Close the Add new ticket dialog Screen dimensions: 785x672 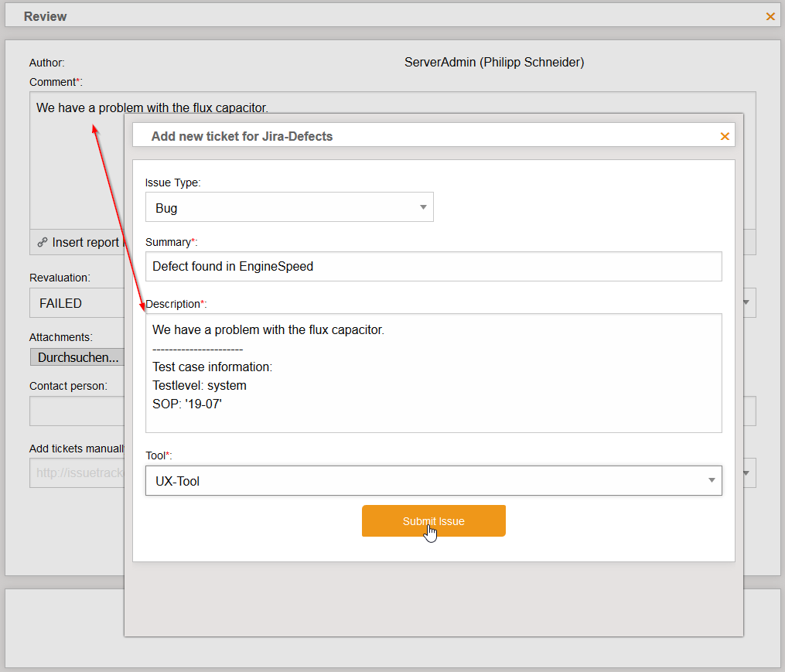725,136
